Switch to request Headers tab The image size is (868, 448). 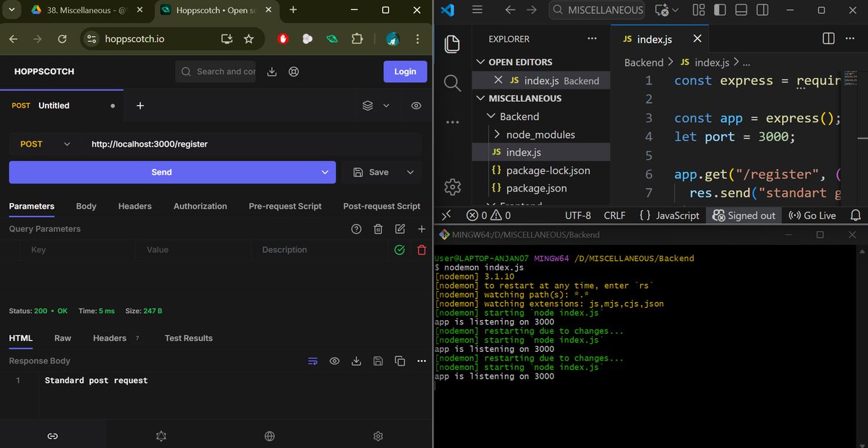pos(135,206)
